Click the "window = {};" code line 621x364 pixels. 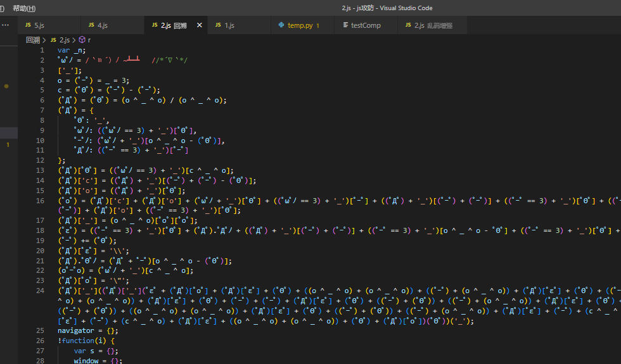tap(98, 361)
